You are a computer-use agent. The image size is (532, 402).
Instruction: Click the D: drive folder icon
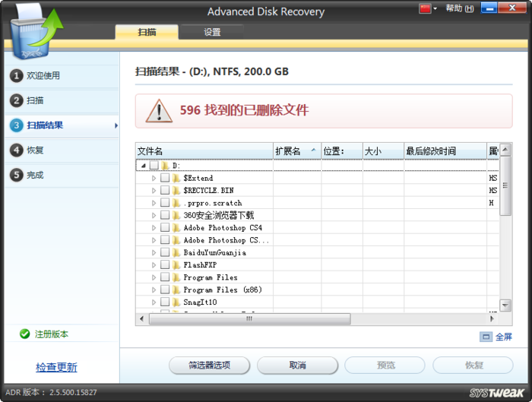[165, 166]
